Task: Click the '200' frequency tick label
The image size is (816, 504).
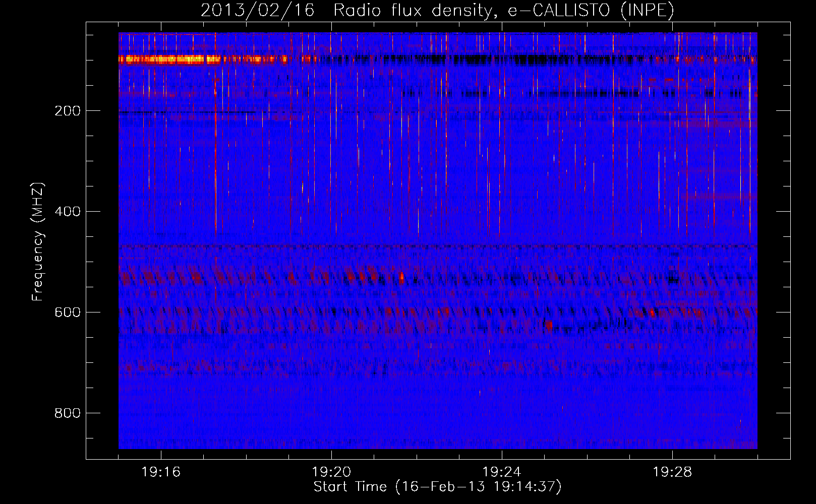Action: point(68,111)
